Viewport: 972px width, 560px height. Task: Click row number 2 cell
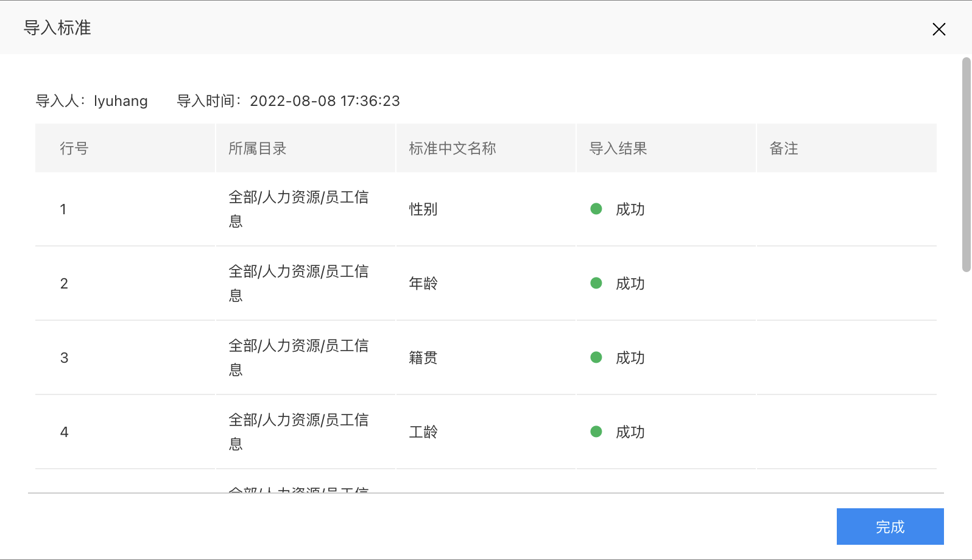pyautogui.click(x=125, y=284)
